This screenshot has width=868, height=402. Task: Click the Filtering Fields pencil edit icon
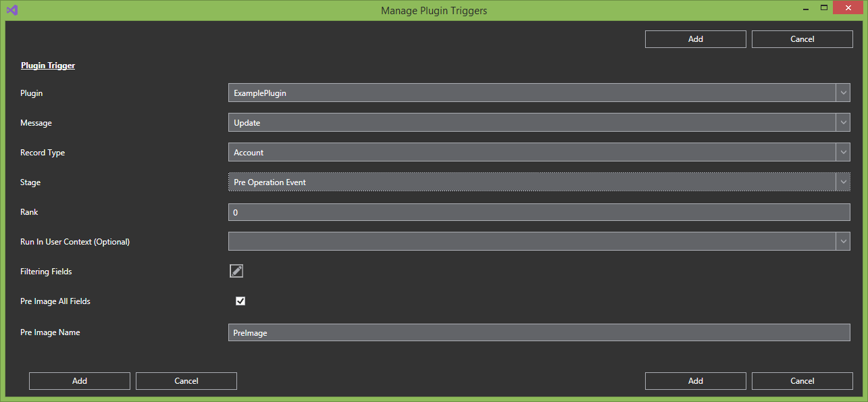coord(236,271)
